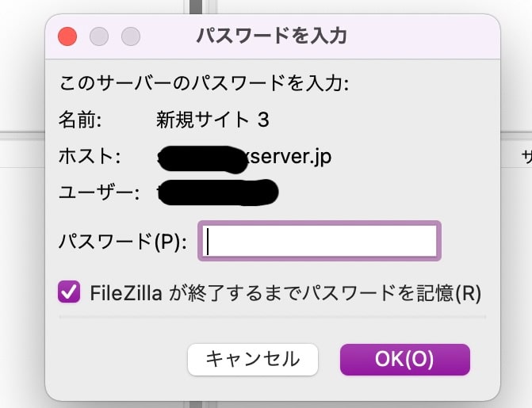Click the このサーバーのパスワードを入力 heading text

(x=204, y=83)
